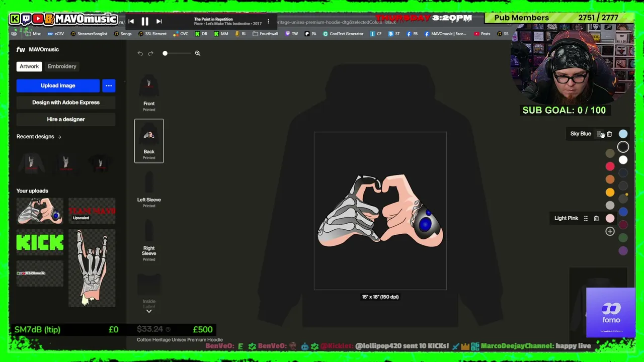Open the Misc bookmark folder
The image size is (644, 362).
[33, 34]
